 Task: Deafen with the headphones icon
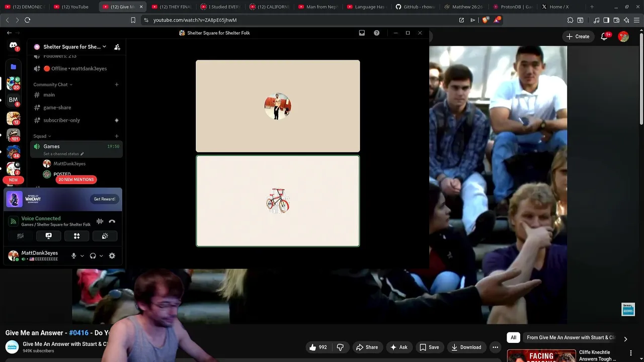point(93,256)
